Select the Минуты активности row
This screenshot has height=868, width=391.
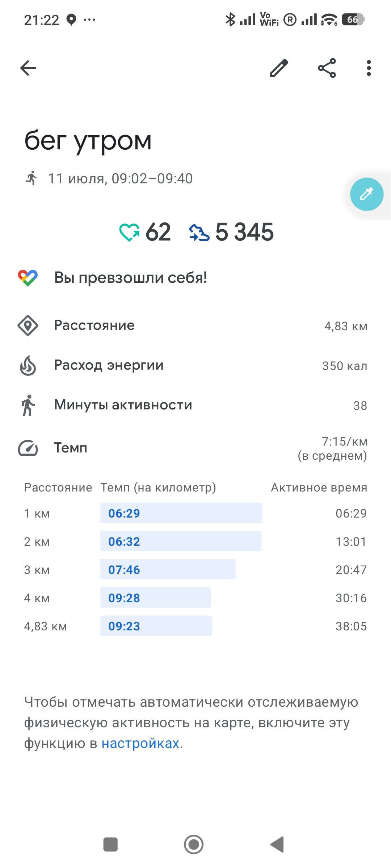pos(195,405)
